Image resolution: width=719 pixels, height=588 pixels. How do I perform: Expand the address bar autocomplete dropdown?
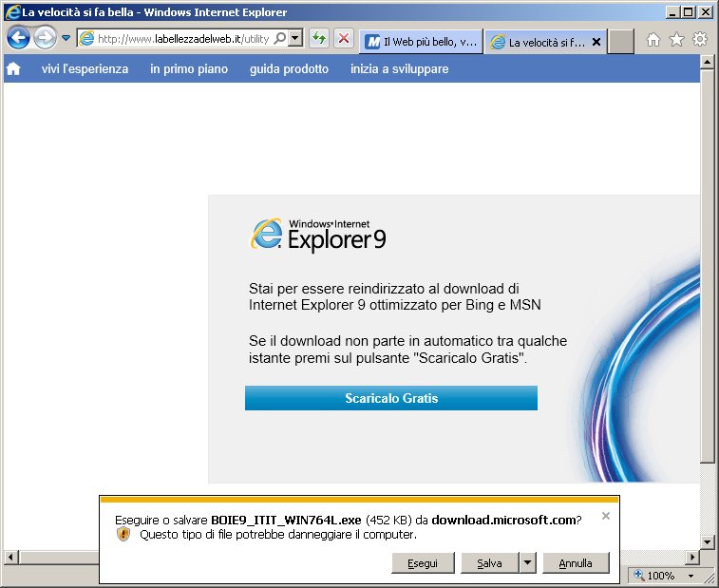tap(295, 39)
